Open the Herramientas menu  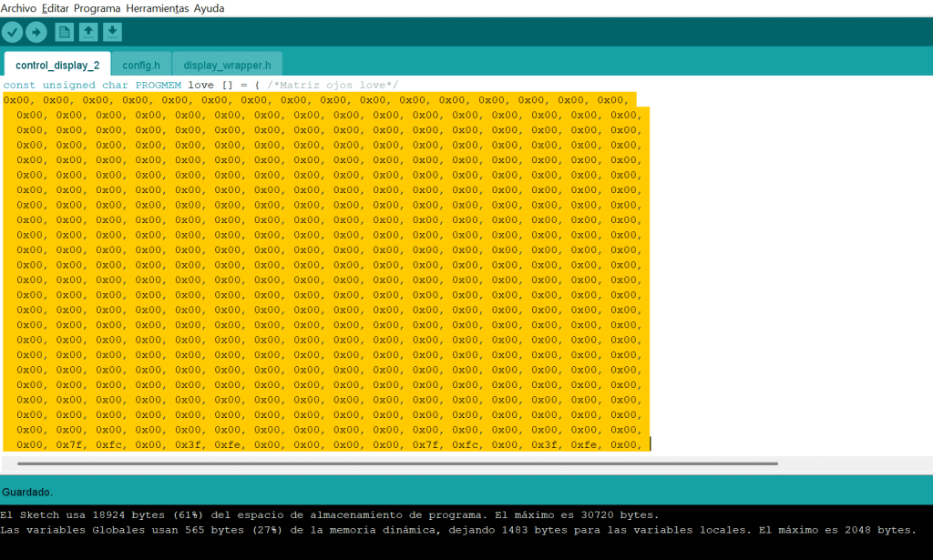pyautogui.click(x=157, y=8)
